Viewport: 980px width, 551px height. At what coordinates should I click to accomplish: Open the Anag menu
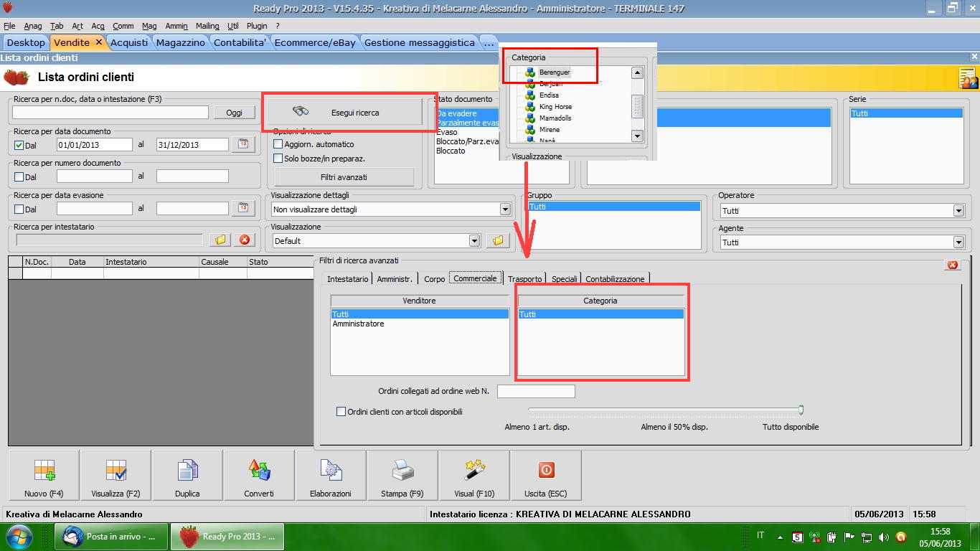33,26
